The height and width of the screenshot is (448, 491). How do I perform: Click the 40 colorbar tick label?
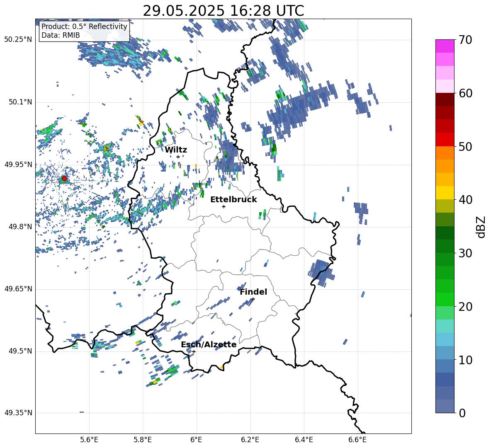pyautogui.click(x=465, y=200)
